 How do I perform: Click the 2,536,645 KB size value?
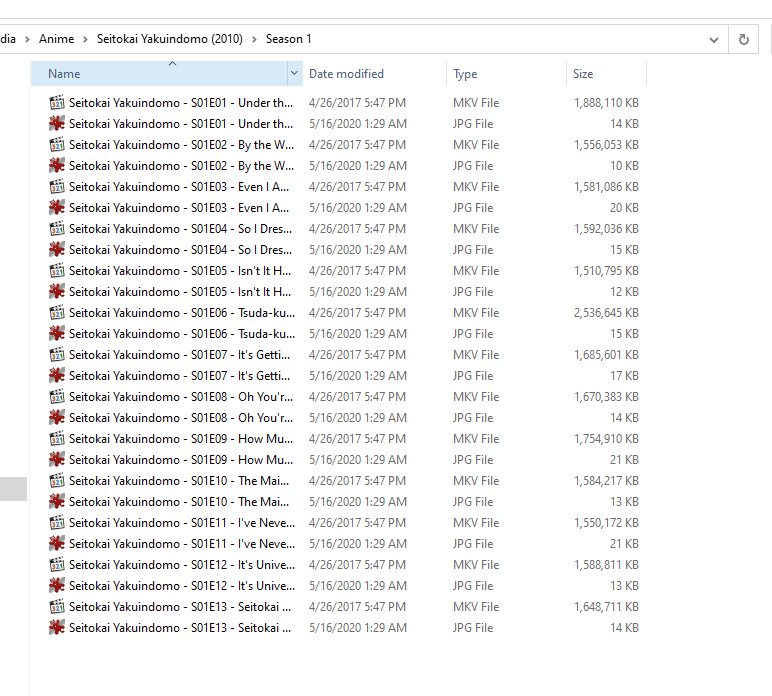[x=606, y=313]
